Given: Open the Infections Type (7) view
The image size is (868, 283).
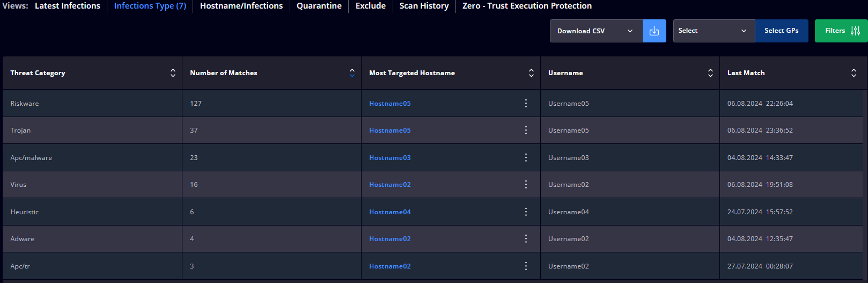Looking at the screenshot, I should click(x=150, y=6).
